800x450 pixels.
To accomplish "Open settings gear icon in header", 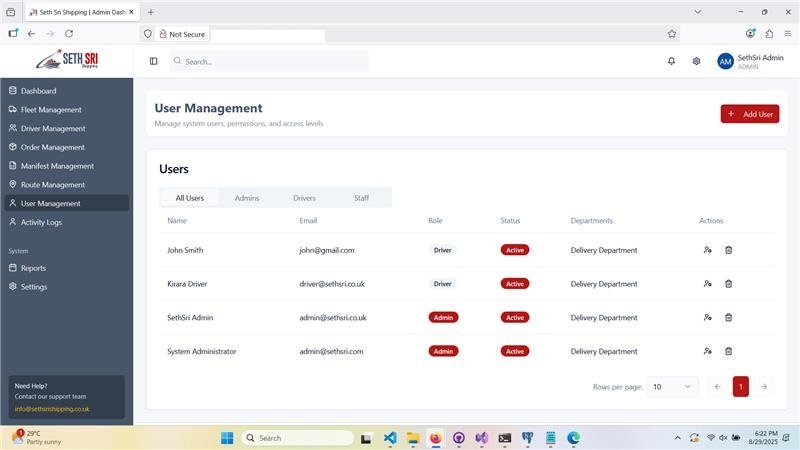I will [x=696, y=61].
